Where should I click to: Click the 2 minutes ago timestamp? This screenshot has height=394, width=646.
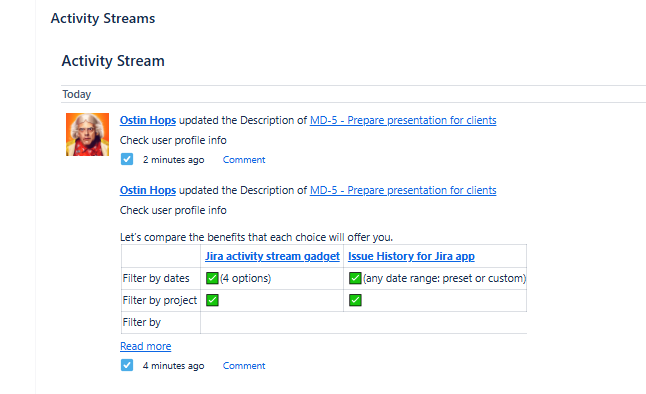click(173, 160)
